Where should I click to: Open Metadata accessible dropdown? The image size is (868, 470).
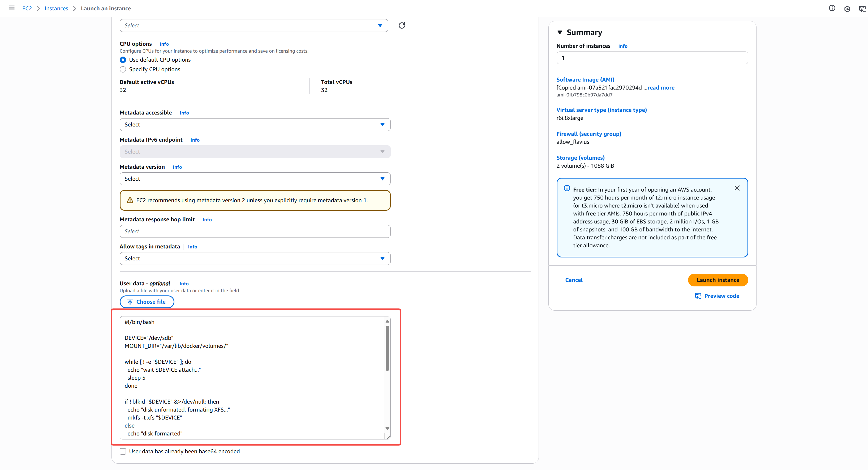point(255,124)
